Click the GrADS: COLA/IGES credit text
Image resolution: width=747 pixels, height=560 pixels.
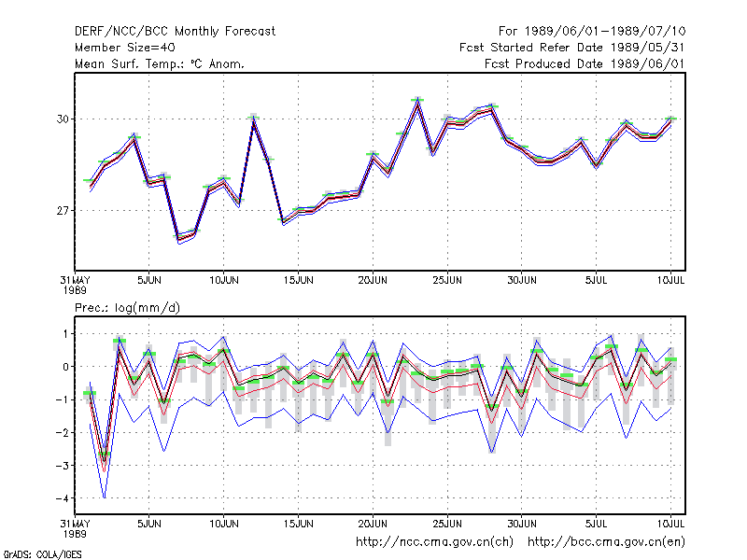pos(42,554)
